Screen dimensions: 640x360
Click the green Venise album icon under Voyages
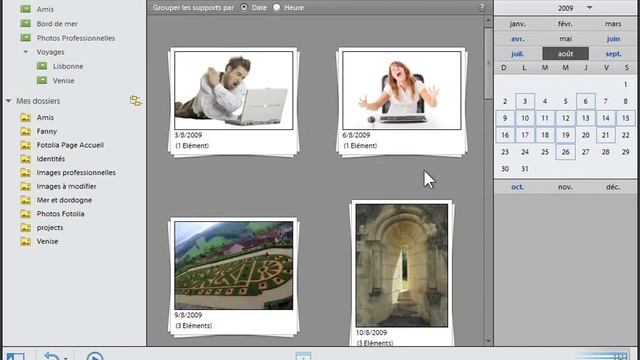[x=42, y=80]
